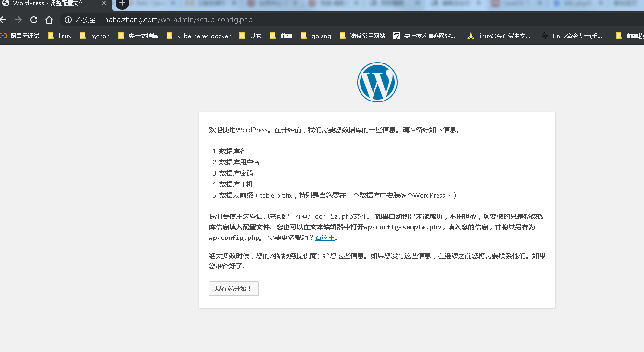Expand the golang bookmark folder
The image size is (644, 352).
(316, 36)
